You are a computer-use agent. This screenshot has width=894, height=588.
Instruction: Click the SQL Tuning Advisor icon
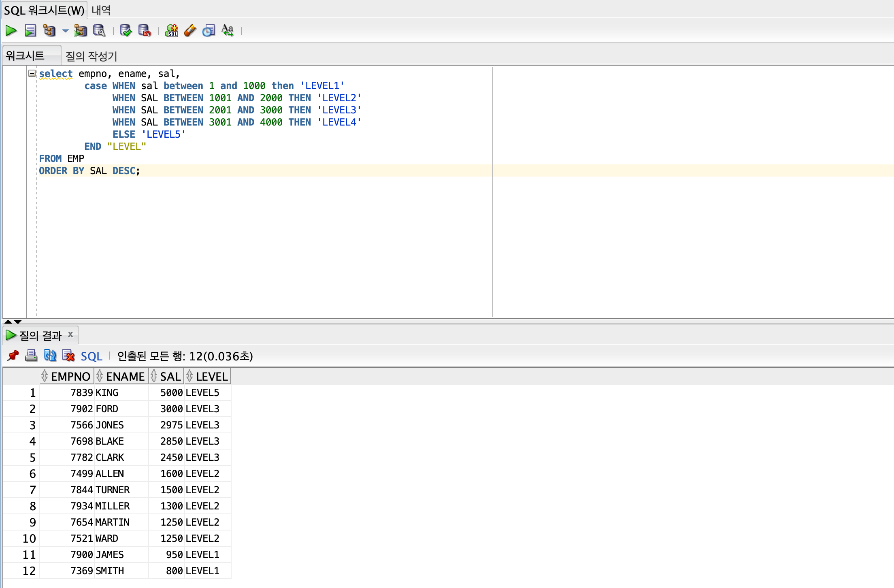[x=99, y=31]
